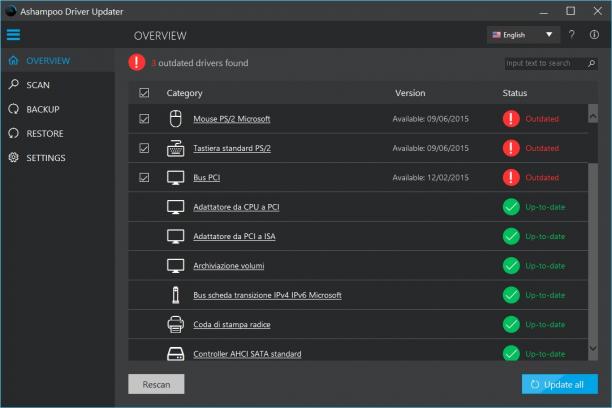
Task: Click the driver list vertical scrollbar thumb
Action: (593, 143)
